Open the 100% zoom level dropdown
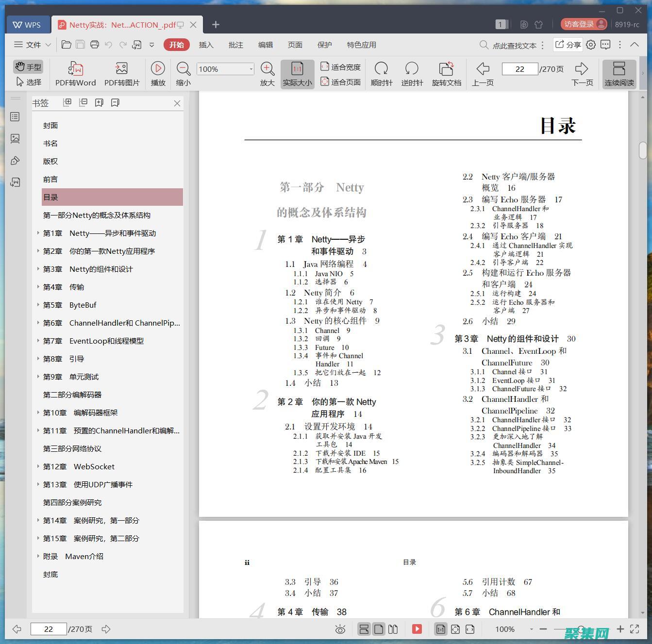This screenshot has height=644, width=652. coord(251,69)
